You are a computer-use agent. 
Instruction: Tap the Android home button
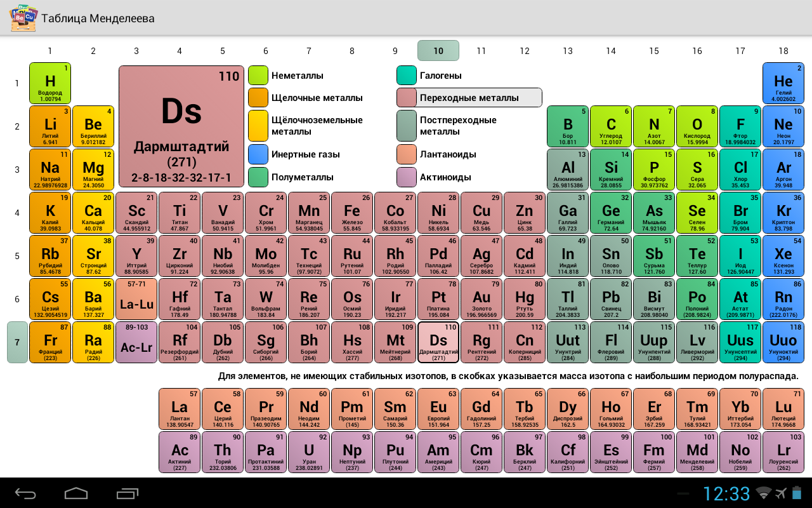coord(76,493)
